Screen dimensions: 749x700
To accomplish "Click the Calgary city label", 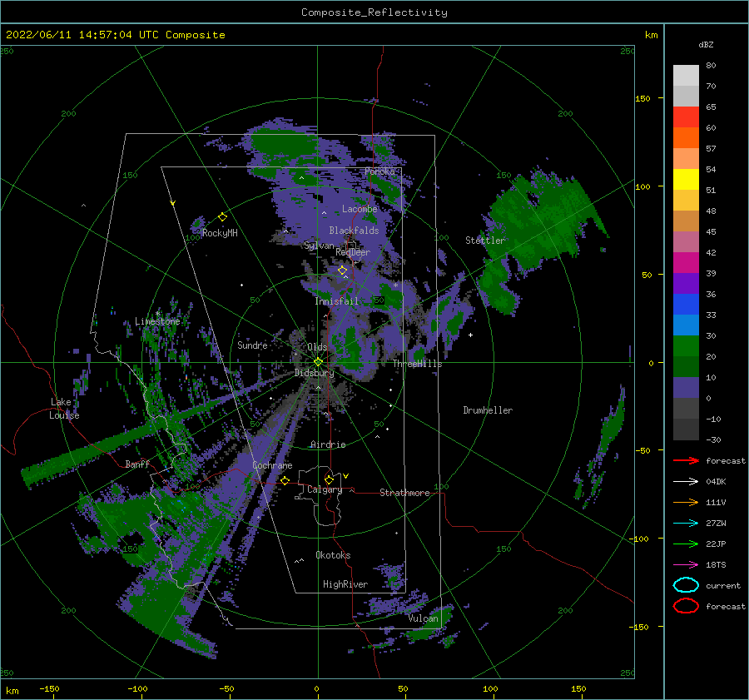I will coord(325,489).
